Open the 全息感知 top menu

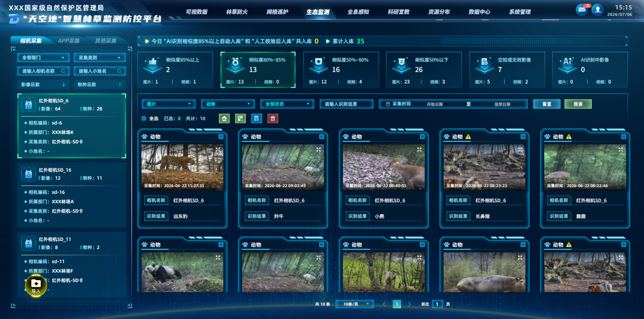click(358, 12)
